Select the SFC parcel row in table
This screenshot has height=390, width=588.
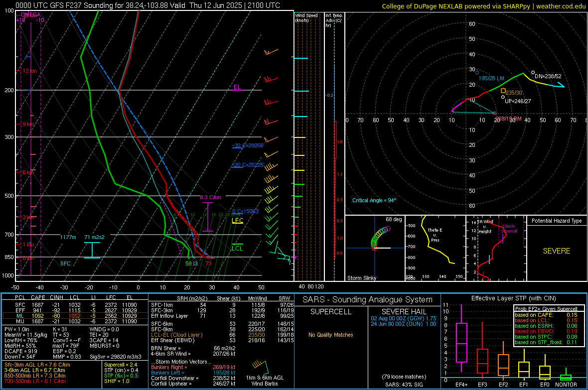pyautogui.click(x=75, y=305)
